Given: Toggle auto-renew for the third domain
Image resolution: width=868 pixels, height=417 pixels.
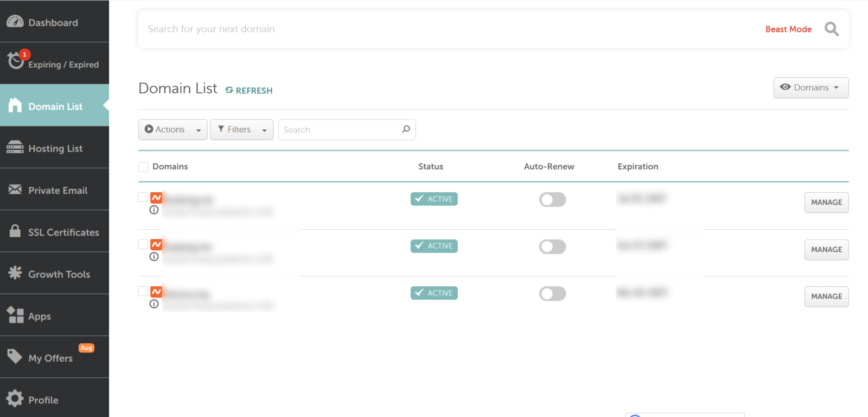Looking at the screenshot, I should (x=552, y=294).
